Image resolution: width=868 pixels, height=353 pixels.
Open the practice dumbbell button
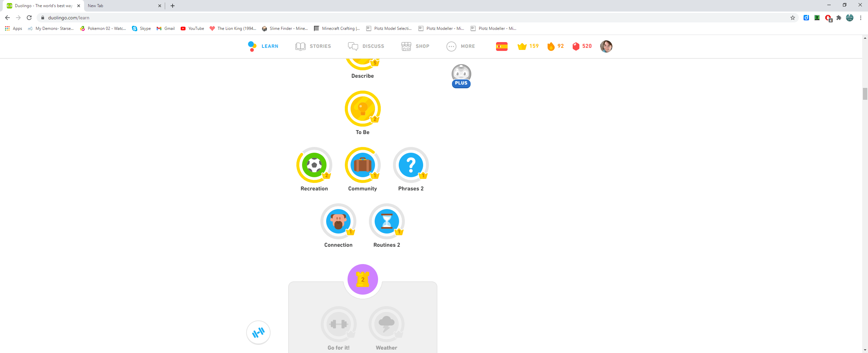click(258, 333)
